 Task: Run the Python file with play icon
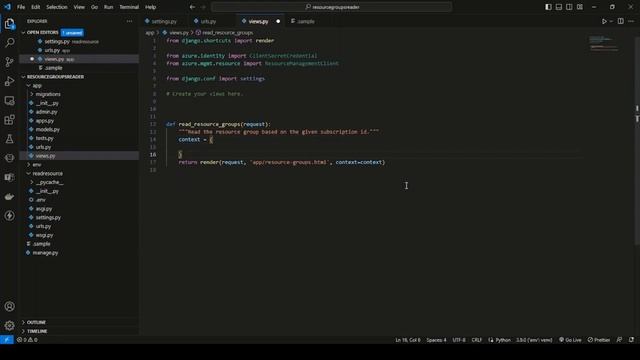[604, 21]
